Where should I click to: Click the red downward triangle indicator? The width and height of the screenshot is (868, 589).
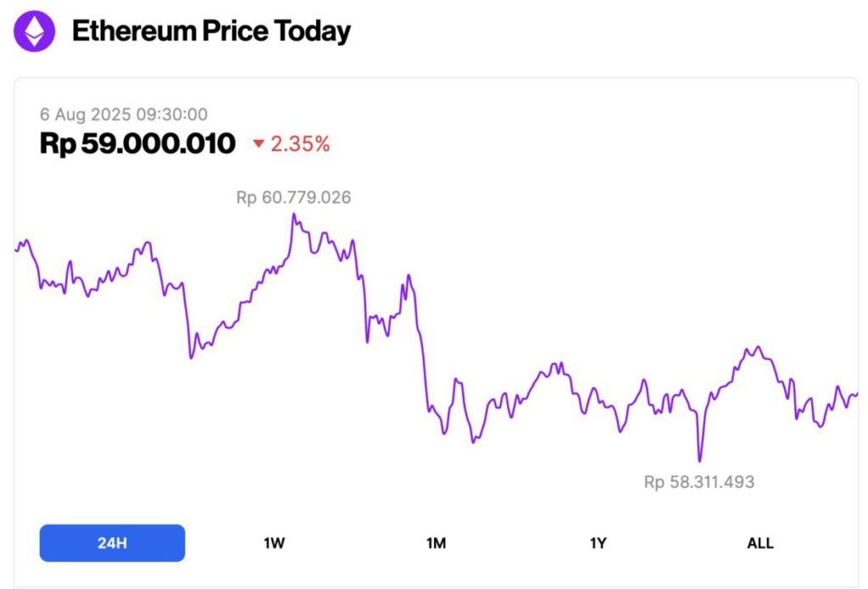tap(259, 144)
